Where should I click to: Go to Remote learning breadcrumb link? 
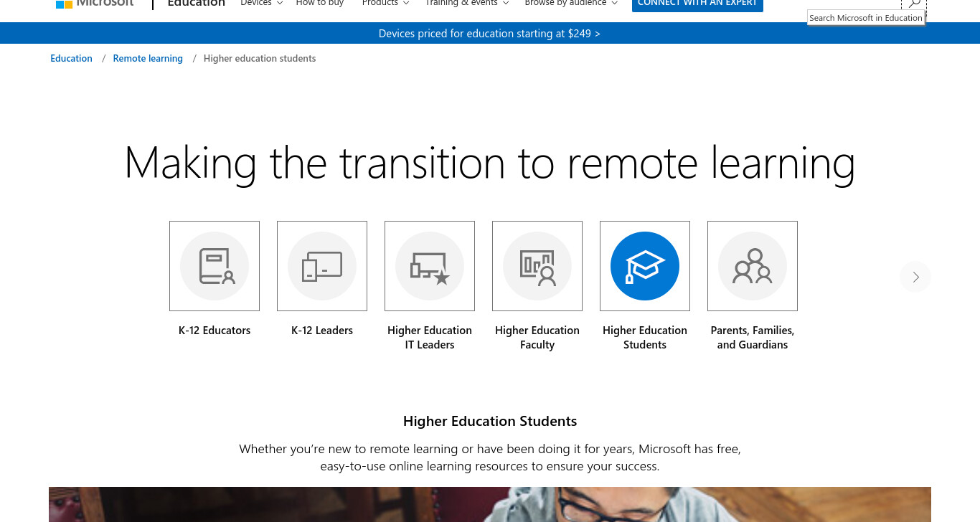(x=148, y=58)
